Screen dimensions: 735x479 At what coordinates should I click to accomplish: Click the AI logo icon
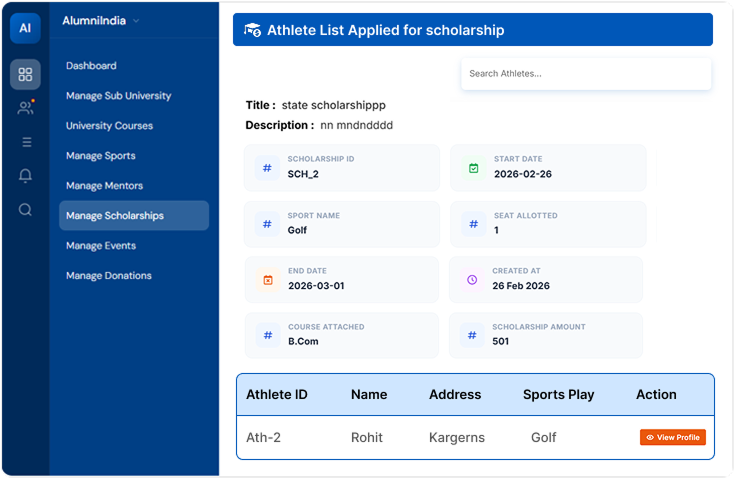click(x=25, y=28)
